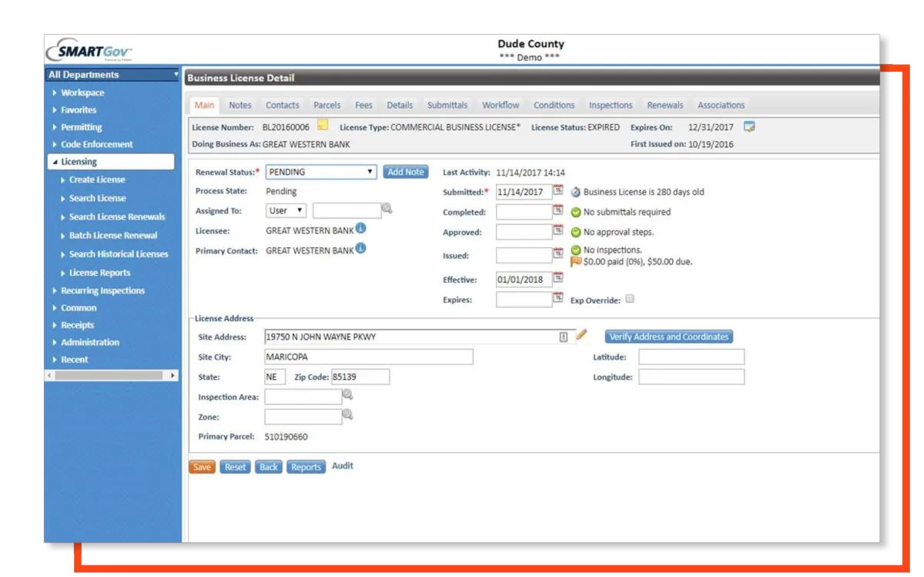Switch to the Renewals tab
Viewport: 924px width, 577px height.
pos(665,106)
